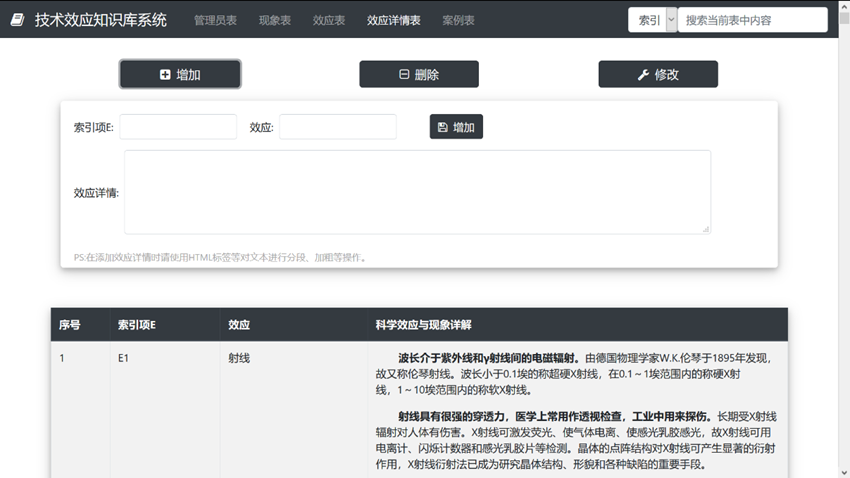This screenshot has width=850, height=478.
Task: Click the vertical scrollbar thumb
Action: click(844, 17)
